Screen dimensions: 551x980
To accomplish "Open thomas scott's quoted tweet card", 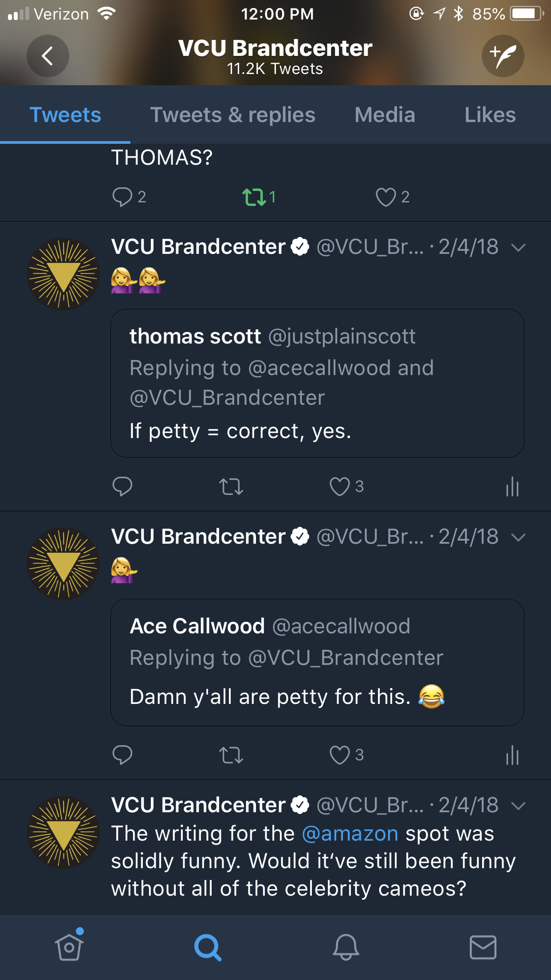I will click(x=317, y=383).
